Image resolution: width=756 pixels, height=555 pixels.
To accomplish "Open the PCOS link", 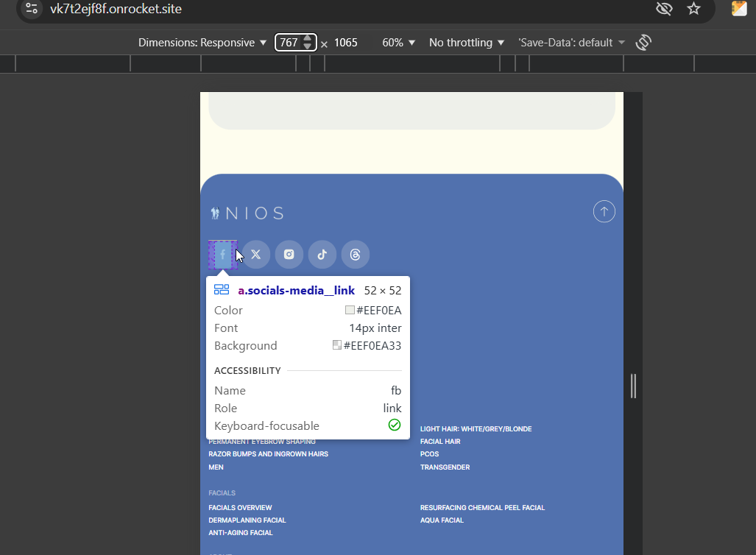I will click(x=429, y=453).
